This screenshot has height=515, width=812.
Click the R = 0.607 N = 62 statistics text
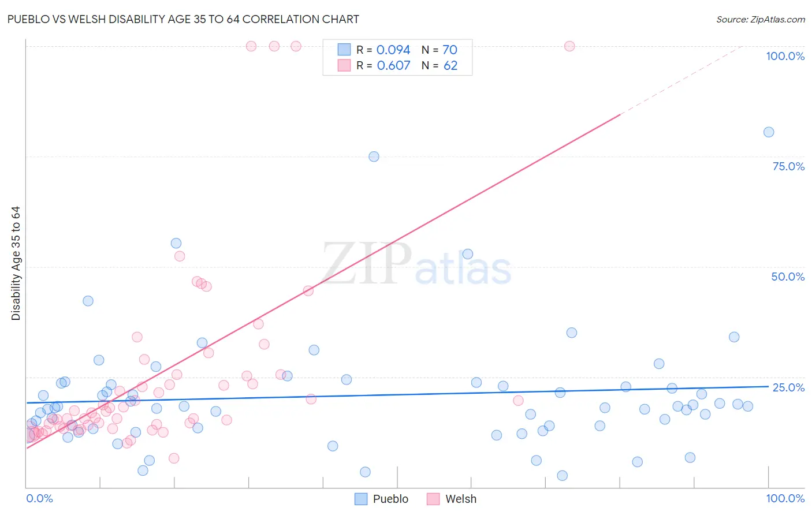(x=407, y=65)
